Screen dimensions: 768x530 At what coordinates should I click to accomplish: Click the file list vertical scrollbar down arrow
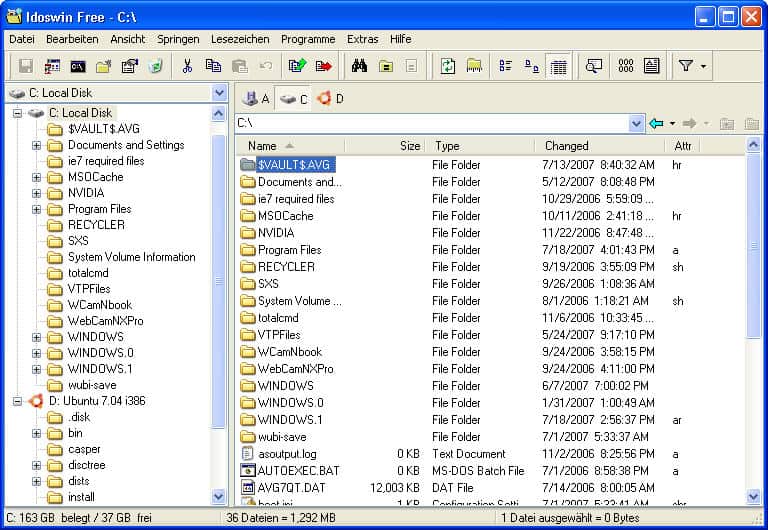click(x=754, y=496)
